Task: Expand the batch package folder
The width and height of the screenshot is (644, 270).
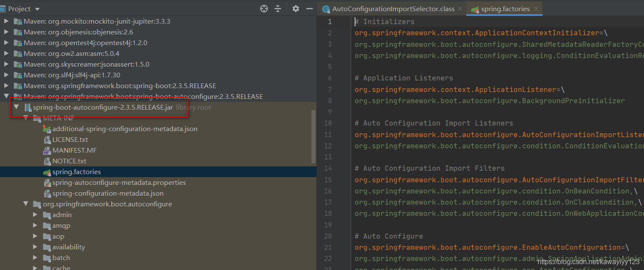Action: 36,258
